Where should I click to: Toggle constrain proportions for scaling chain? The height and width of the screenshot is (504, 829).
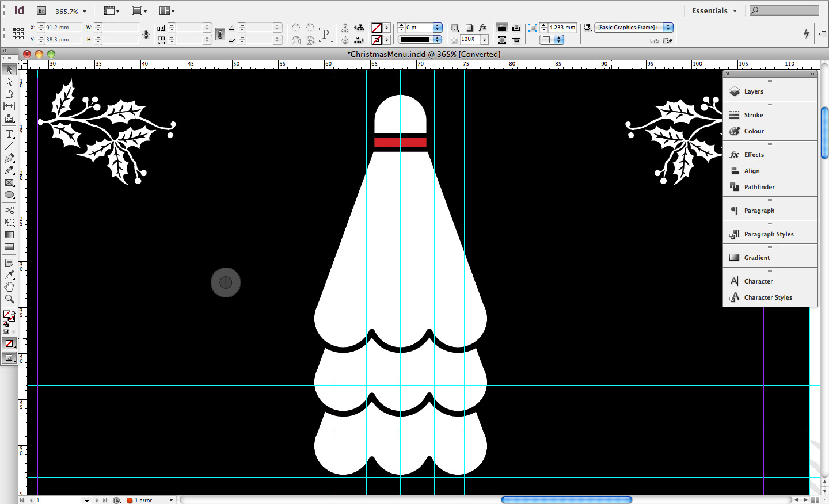tap(220, 34)
